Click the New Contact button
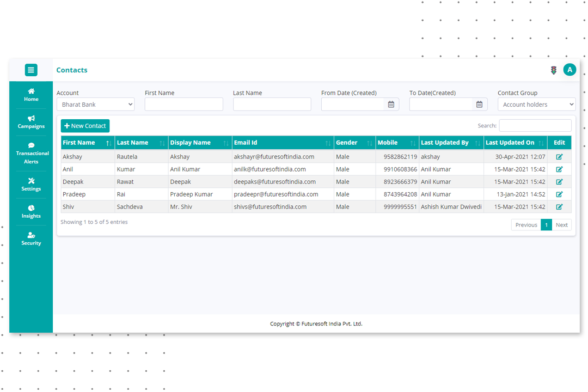The height and width of the screenshot is (392, 588). click(85, 126)
